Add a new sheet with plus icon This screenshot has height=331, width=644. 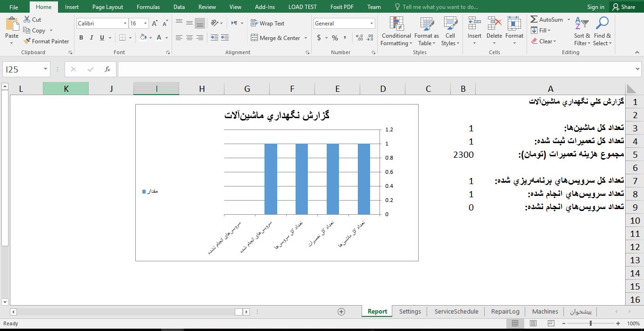(x=341, y=311)
